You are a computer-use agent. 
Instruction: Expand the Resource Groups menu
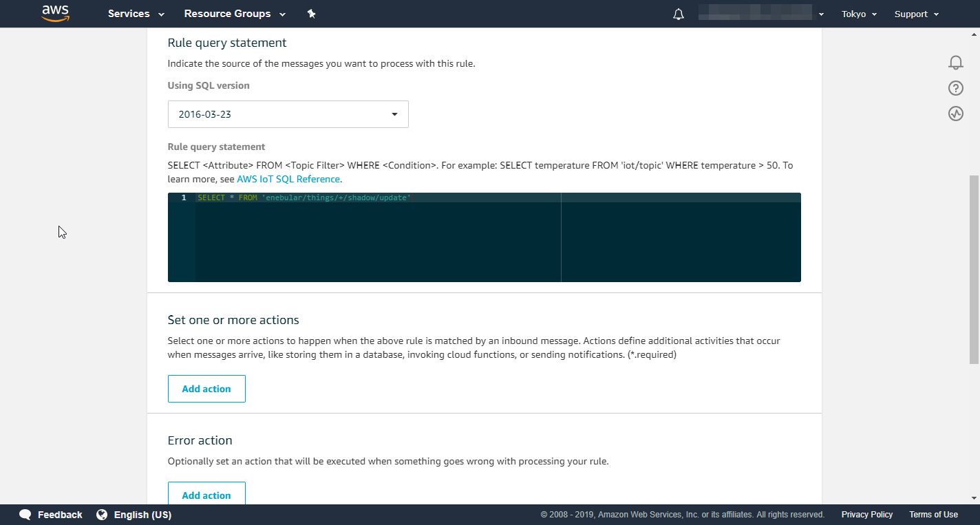click(x=234, y=14)
